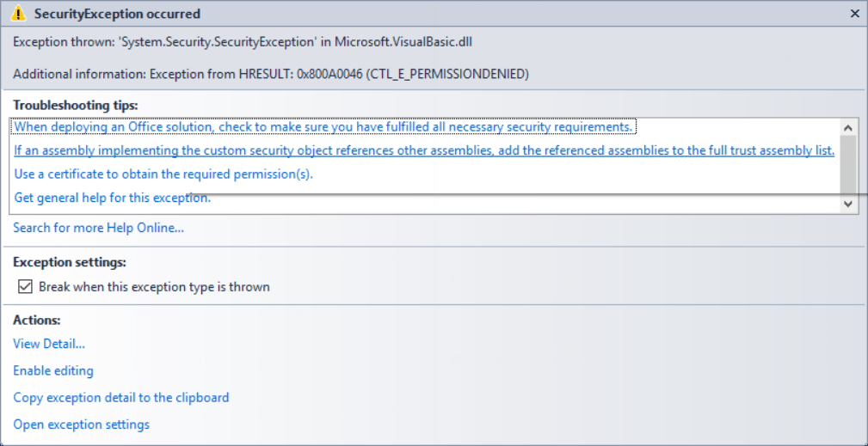
Task: Open exception settings from Actions
Action: [82, 425]
